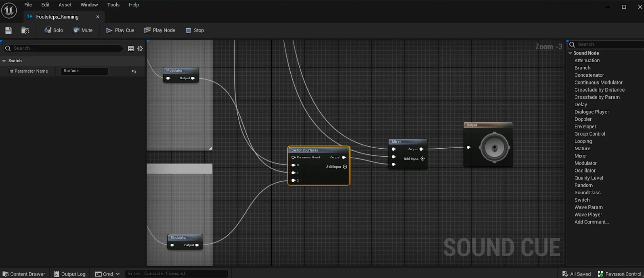This screenshot has width=644, height=278.
Task: Select Crossfade by Param in palette
Action: click(597, 97)
